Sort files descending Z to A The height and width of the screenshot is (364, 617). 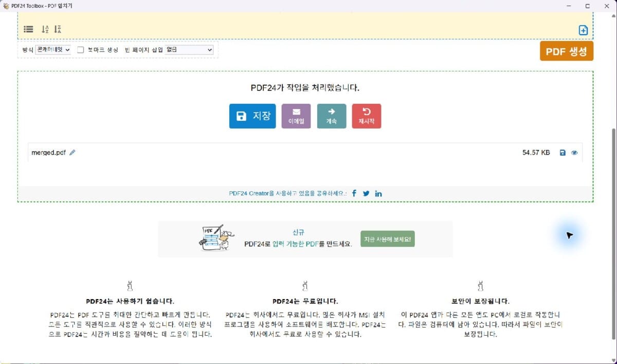(x=58, y=29)
